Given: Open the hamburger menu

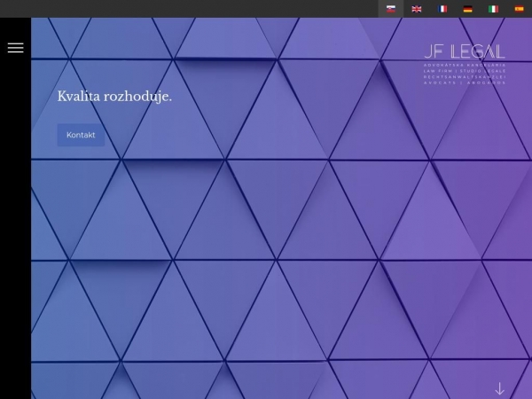Looking at the screenshot, I should click(x=16, y=48).
